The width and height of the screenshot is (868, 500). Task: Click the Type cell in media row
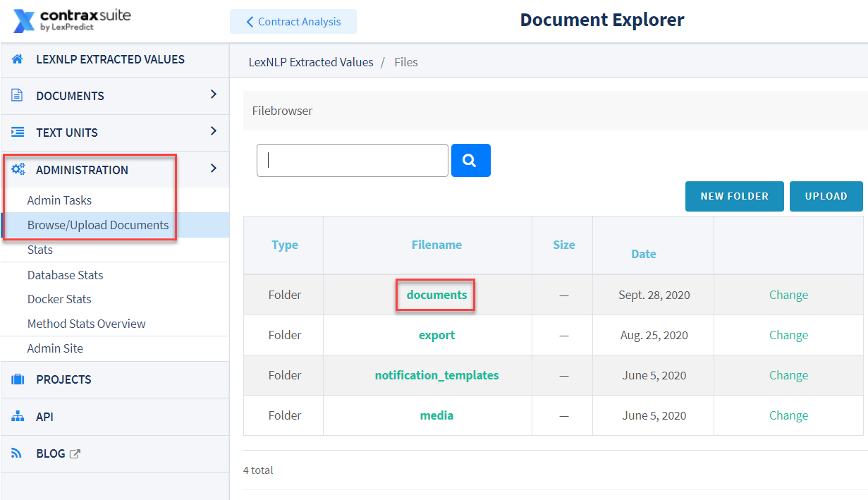coord(285,415)
